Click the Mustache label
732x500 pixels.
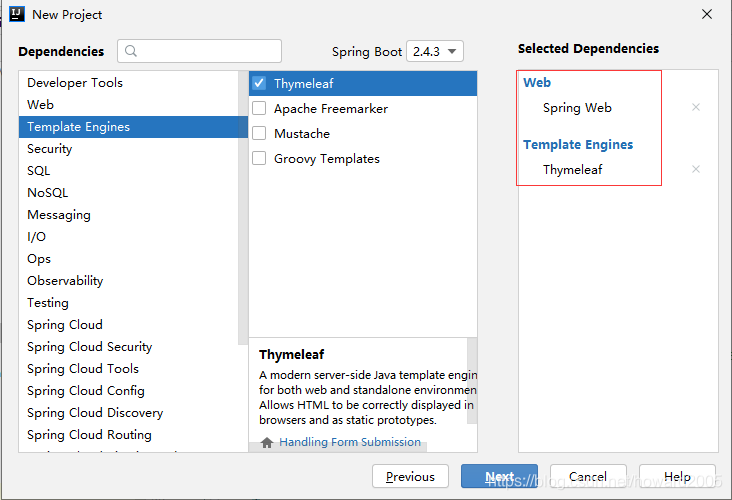(302, 134)
